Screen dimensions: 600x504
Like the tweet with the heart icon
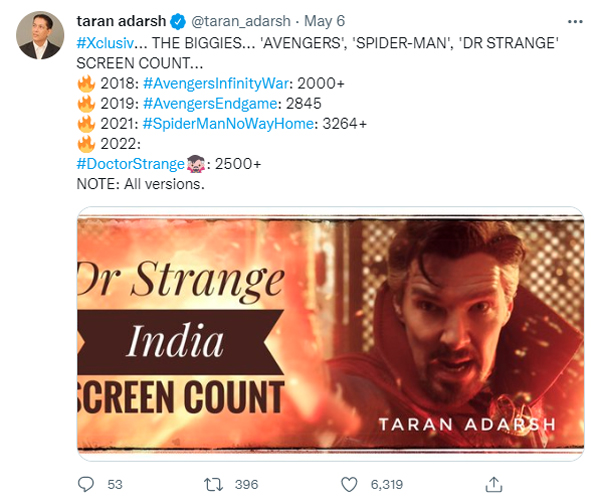[x=348, y=483]
